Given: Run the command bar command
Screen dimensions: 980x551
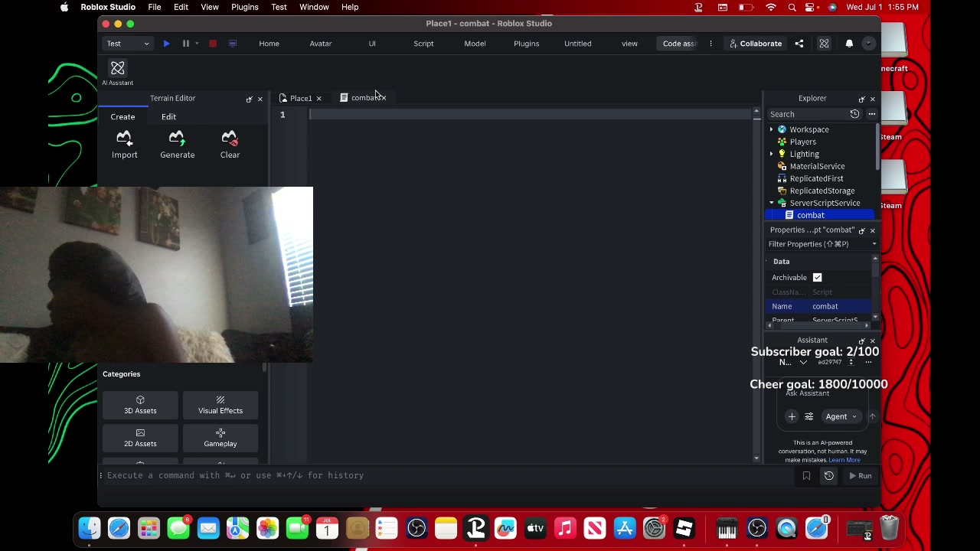Looking at the screenshot, I should pos(860,476).
